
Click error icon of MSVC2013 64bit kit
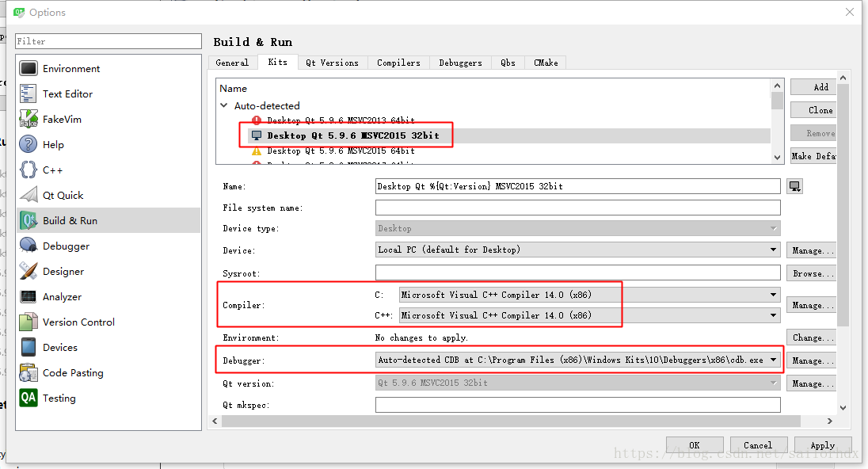pos(257,120)
